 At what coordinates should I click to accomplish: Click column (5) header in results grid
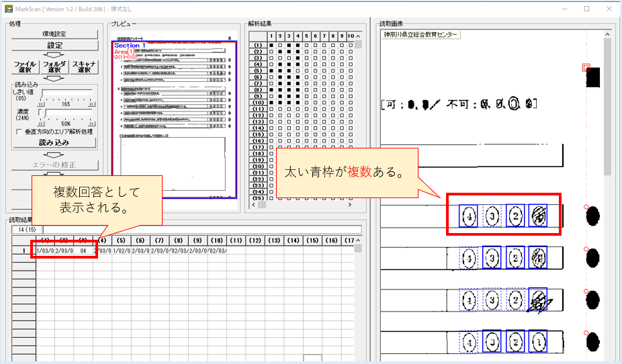[122, 240]
